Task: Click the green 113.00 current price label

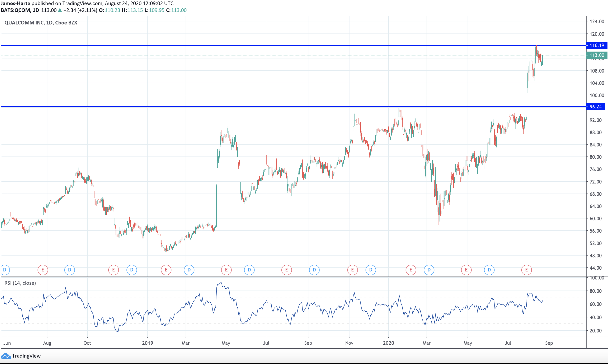Action: click(x=596, y=55)
